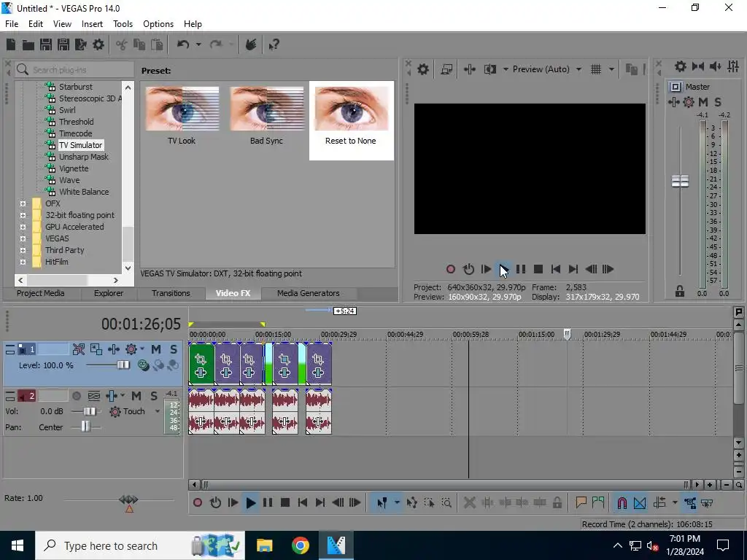747x560 pixels.
Task: Open Preview (Auto) quality dropdown
Action: point(578,69)
